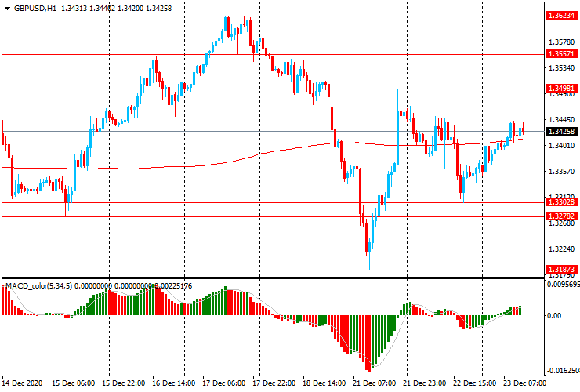Image resolution: width=580 pixels, height=392 pixels.
Task: Select the 1.32782 support level label
Action: pos(561,216)
